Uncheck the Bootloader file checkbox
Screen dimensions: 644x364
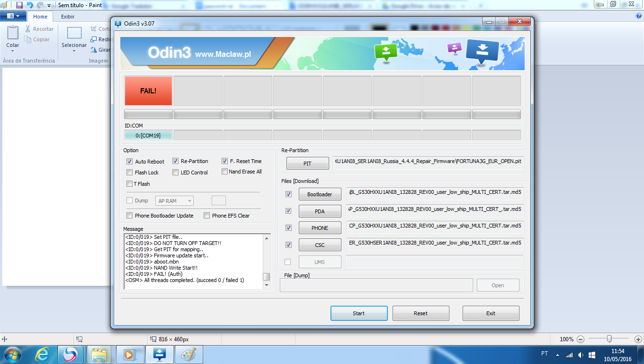click(x=288, y=194)
